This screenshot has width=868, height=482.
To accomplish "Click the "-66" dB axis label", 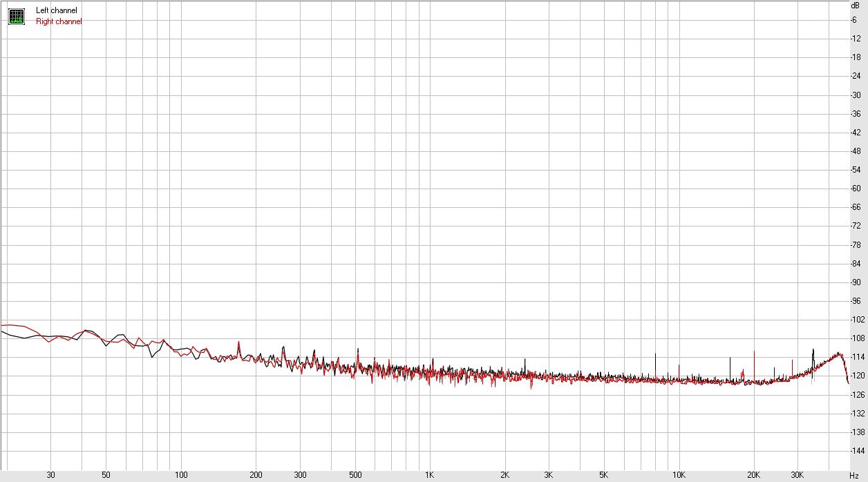I will pyautogui.click(x=856, y=207).
